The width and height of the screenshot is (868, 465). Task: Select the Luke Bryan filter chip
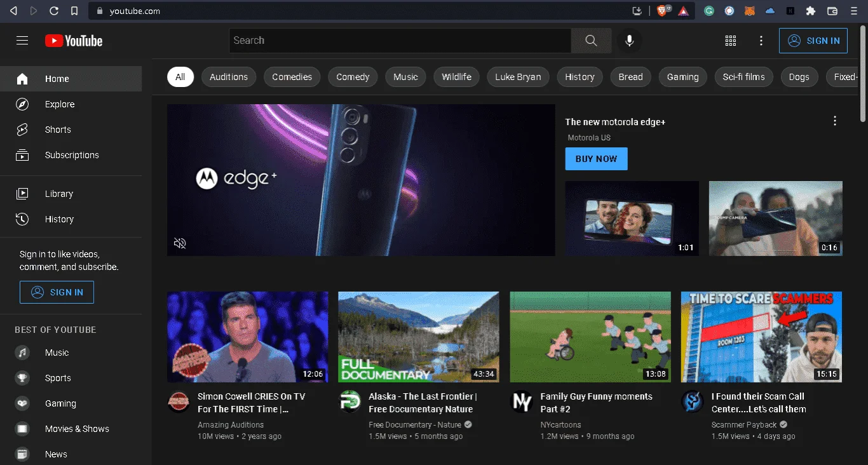[518, 77]
